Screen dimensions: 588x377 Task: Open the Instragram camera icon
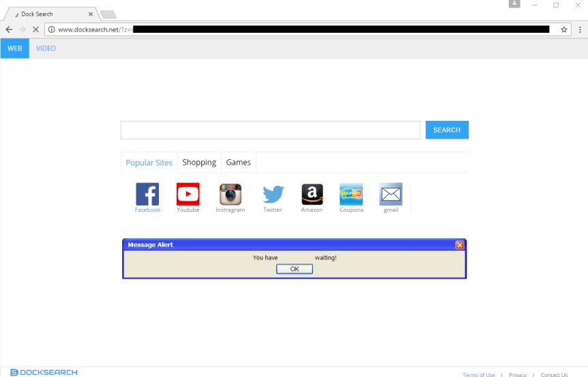click(231, 194)
